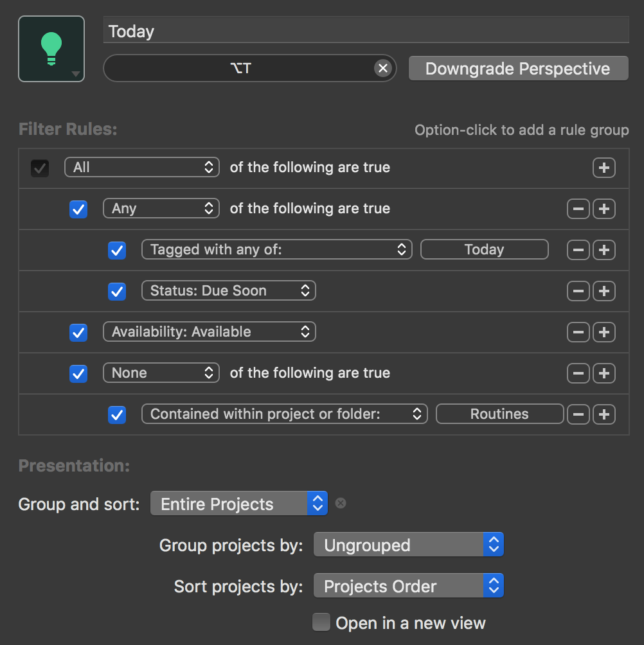Expand the Group projects by Ungrouped menu
644x645 pixels.
click(408, 545)
